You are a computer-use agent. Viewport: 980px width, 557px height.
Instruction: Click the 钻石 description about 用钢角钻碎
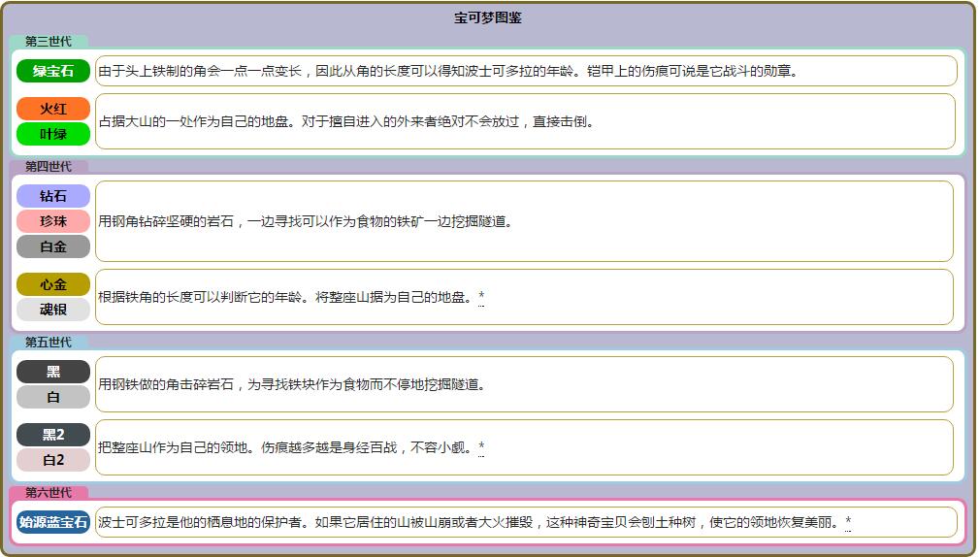(306, 221)
